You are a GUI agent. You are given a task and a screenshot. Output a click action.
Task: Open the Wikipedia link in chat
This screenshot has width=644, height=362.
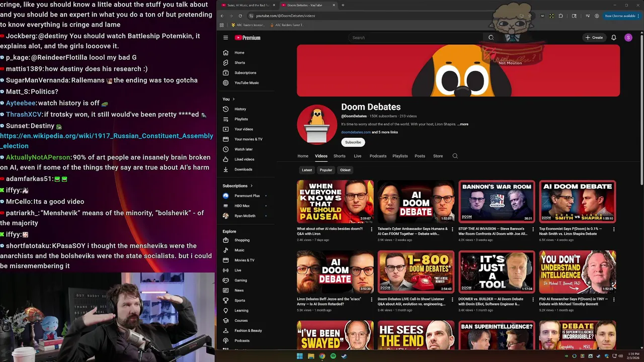(x=107, y=141)
